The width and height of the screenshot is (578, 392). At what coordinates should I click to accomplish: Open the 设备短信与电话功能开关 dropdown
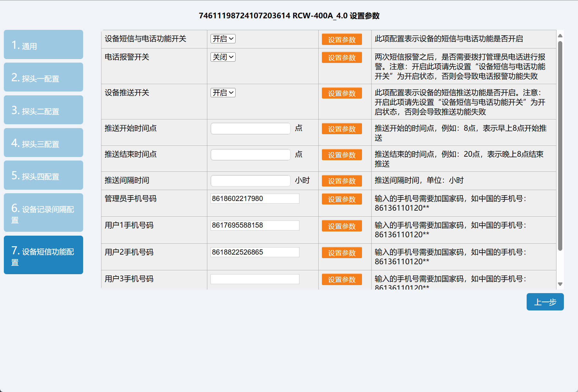[223, 39]
